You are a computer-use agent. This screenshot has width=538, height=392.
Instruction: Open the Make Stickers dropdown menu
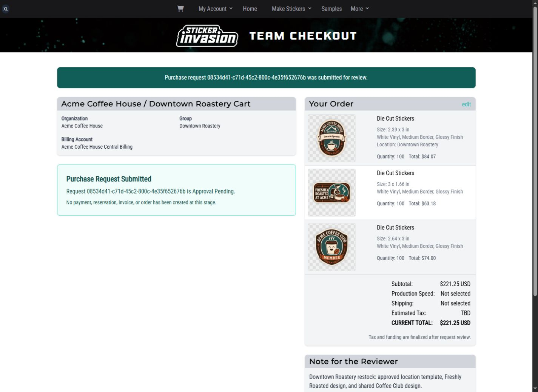click(291, 9)
